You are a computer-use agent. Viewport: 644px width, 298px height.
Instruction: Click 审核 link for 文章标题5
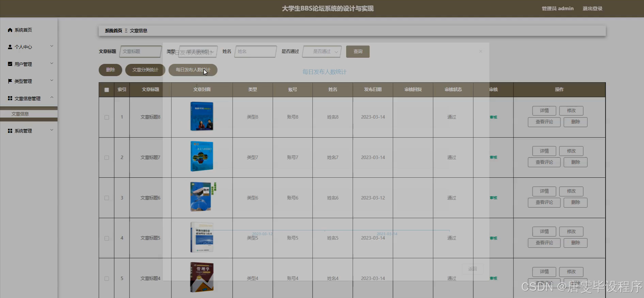493,238
